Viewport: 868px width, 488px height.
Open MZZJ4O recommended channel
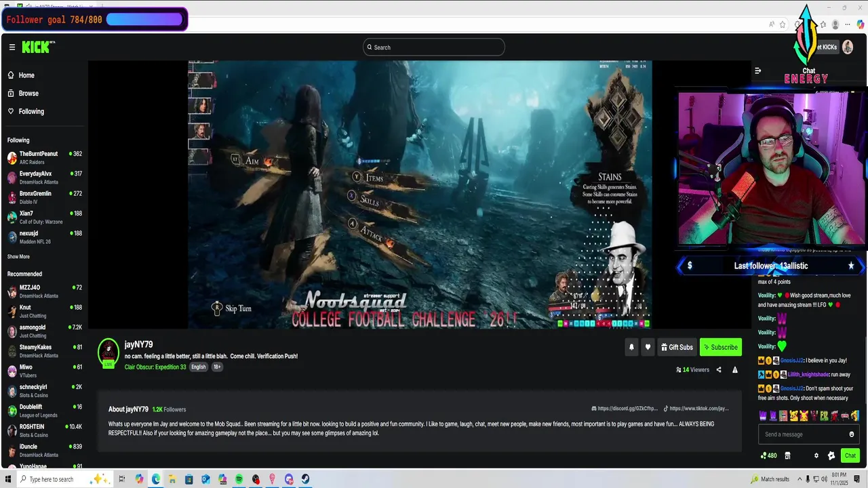[x=43, y=291]
